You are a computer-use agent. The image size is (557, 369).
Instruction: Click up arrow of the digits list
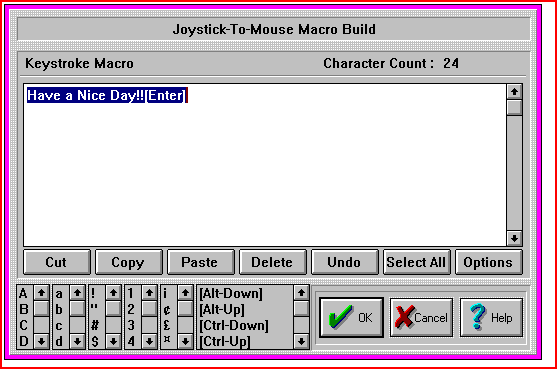pos(149,293)
